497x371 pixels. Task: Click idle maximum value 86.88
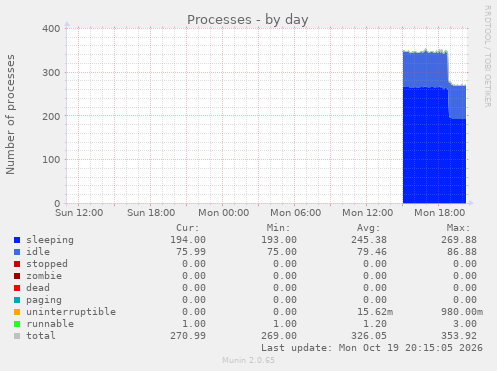pyautogui.click(x=462, y=252)
